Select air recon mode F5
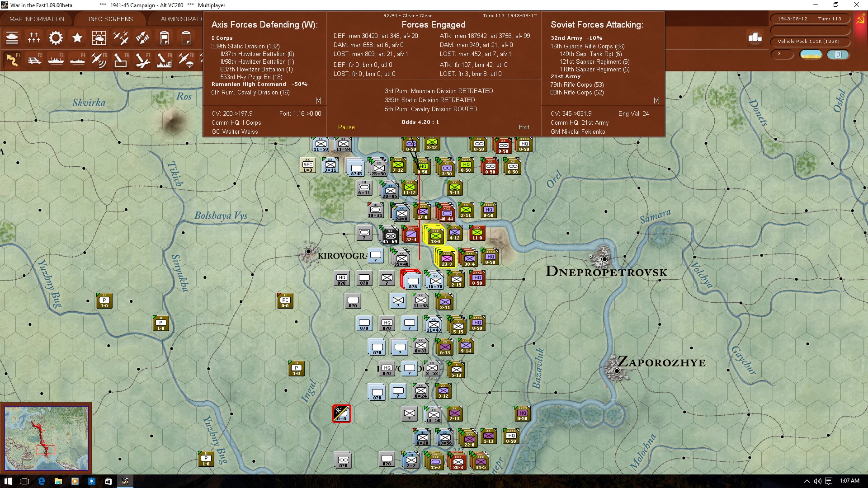This screenshot has height=488, width=868. click(x=99, y=60)
